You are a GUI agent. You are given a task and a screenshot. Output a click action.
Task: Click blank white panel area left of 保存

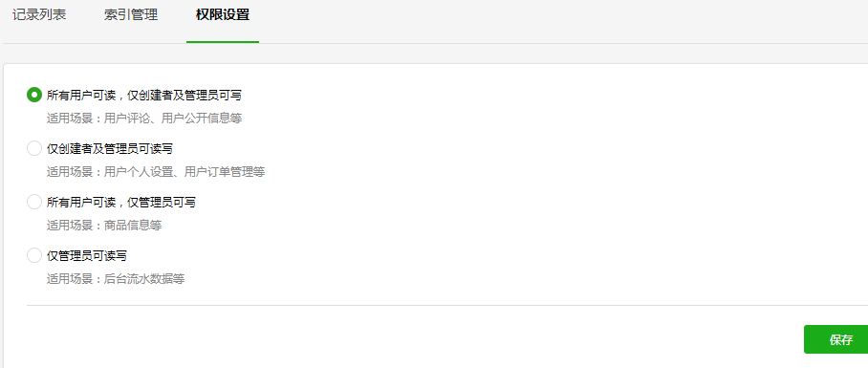click(415, 339)
